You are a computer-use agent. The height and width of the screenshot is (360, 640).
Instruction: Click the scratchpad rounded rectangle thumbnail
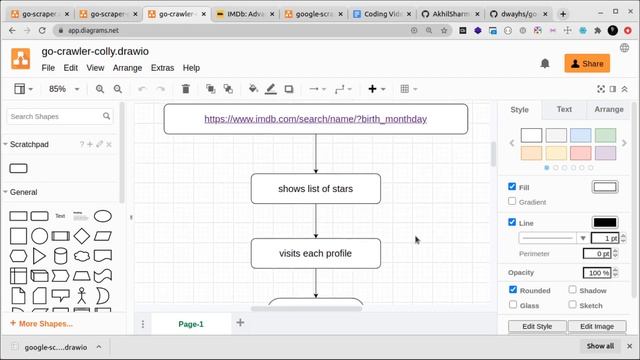pos(18,168)
